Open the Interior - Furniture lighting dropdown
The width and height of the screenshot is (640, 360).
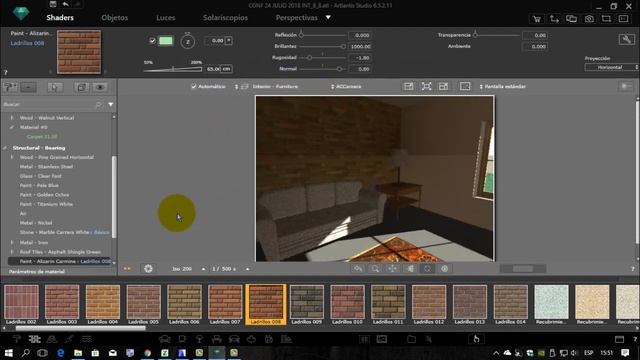click(x=267, y=87)
